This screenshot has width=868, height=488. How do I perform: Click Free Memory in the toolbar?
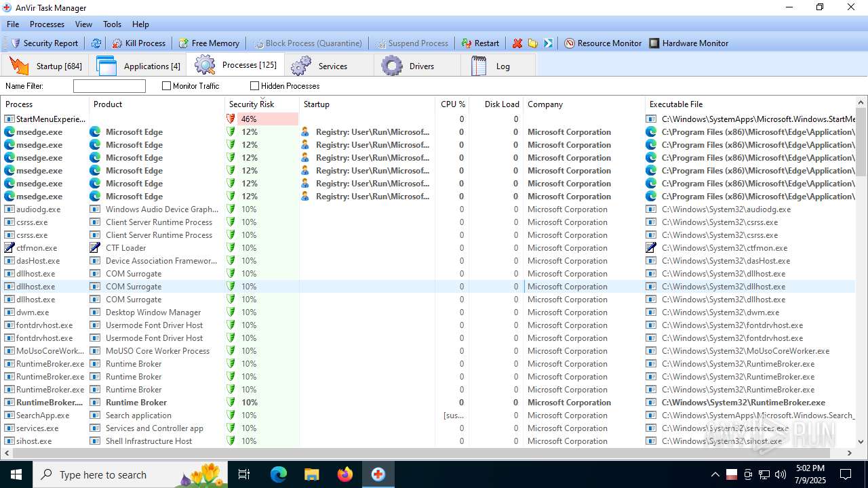click(x=209, y=43)
